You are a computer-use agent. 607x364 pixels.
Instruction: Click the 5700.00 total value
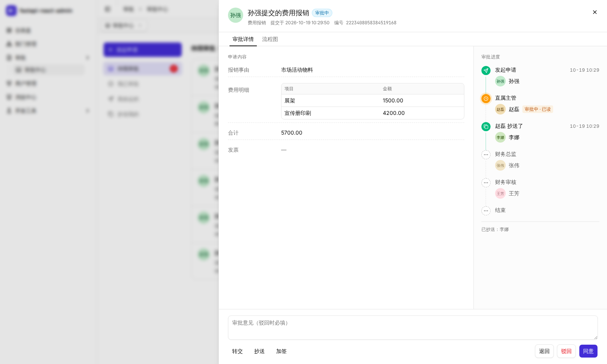[x=292, y=133]
